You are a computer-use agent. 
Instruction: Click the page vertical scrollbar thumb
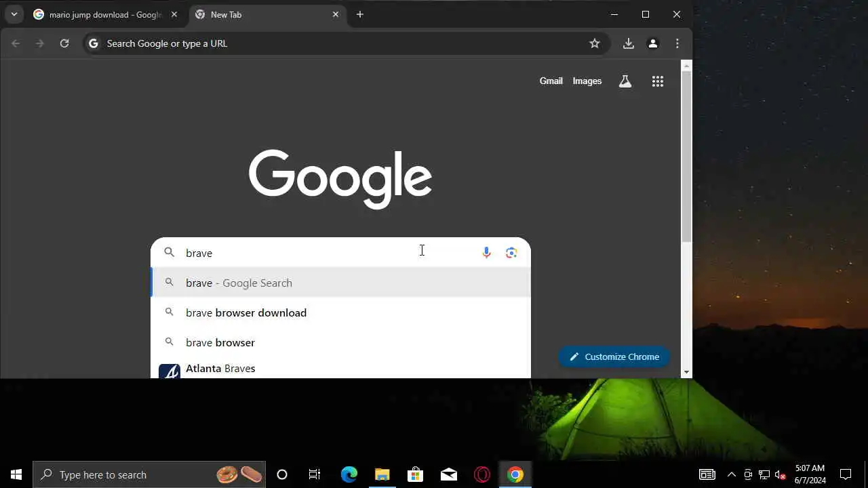[x=687, y=156]
